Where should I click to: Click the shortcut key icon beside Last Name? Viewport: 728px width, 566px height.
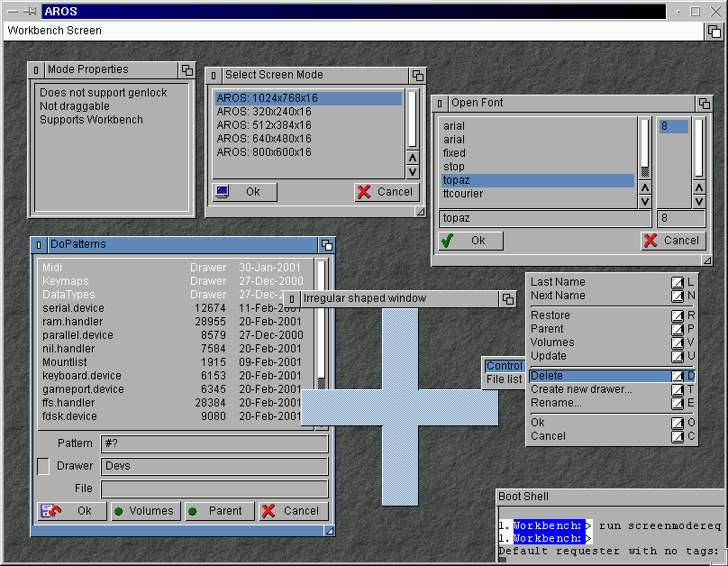(678, 282)
